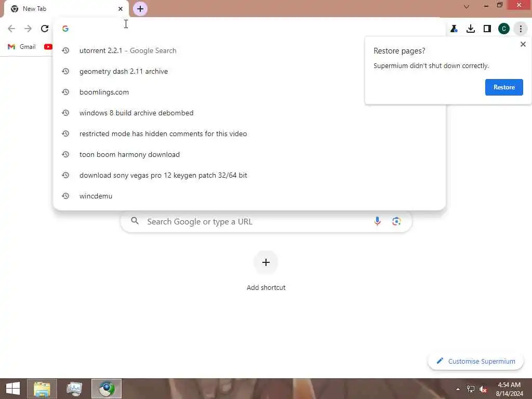Start voice search with microphone icon
This screenshot has width=532, height=399.
tap(377, 221)
